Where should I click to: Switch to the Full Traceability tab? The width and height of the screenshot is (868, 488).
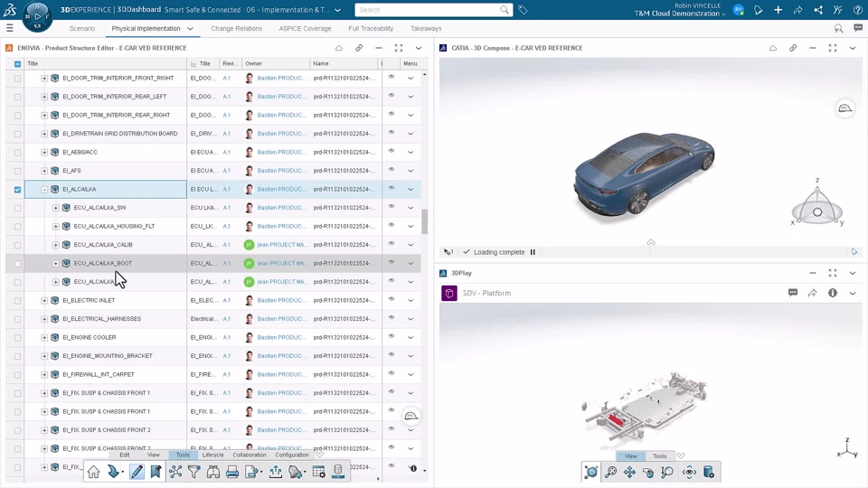tap(371, 28)
